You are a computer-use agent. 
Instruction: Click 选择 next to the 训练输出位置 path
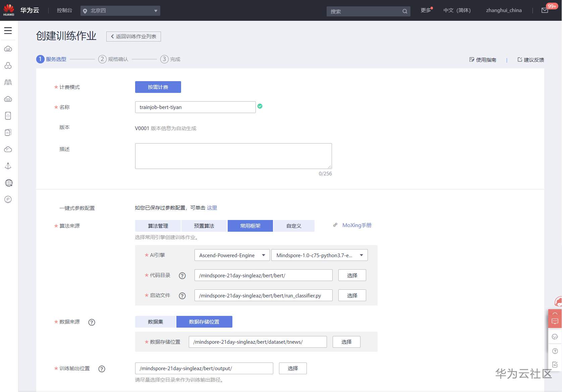pyautogui.click(x=293, y=369)
